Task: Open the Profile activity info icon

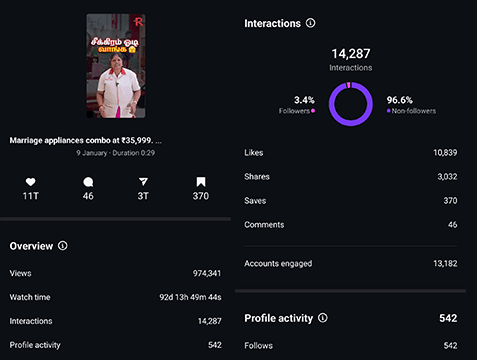Action: [323, 318]
